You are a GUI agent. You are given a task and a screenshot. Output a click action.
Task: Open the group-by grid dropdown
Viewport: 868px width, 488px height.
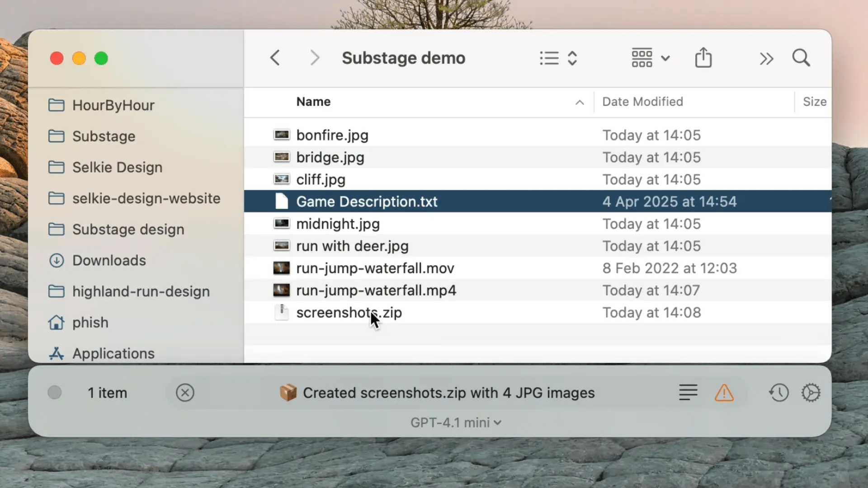pos(650,58)
